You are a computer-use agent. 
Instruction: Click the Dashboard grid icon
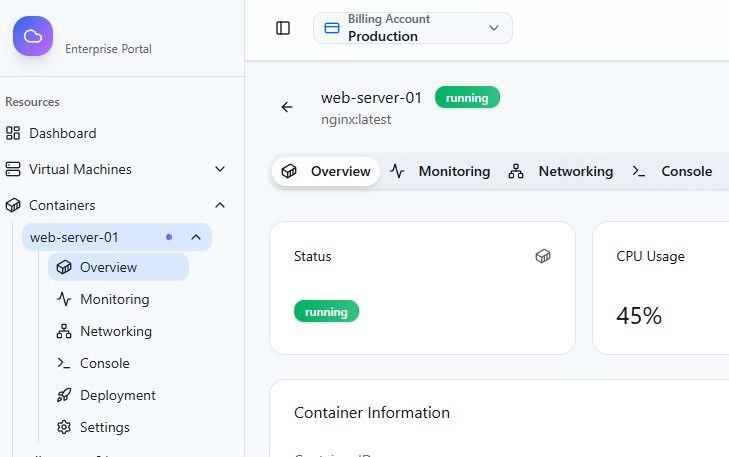click(x=13, y=133)
